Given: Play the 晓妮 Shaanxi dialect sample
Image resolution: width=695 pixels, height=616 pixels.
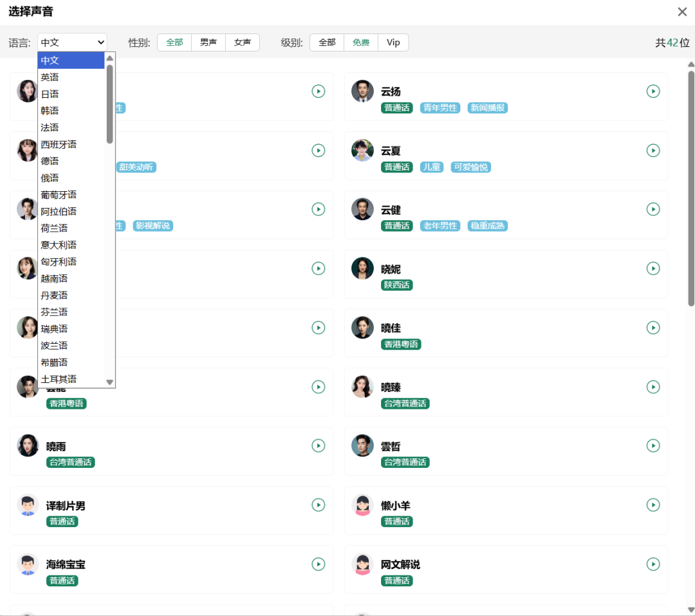Looking at the screenshot, I should (x=653, y=268).
